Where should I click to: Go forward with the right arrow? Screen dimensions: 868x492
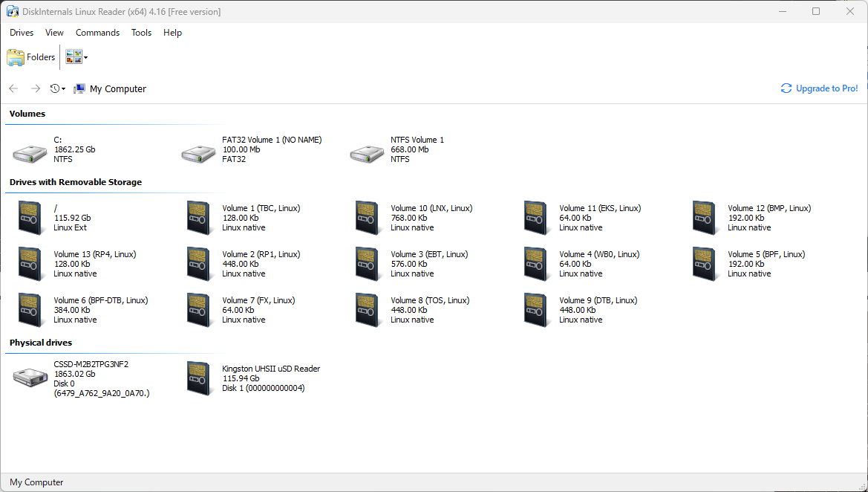36,88
